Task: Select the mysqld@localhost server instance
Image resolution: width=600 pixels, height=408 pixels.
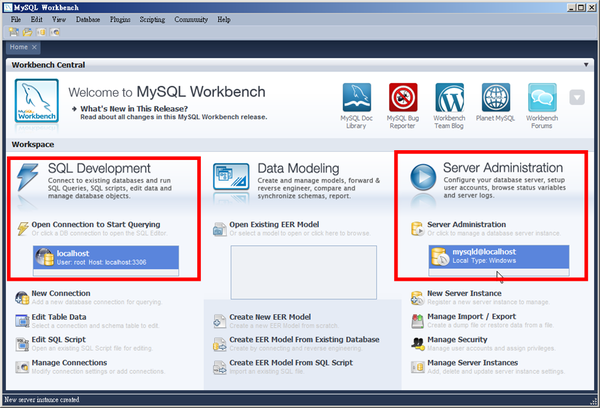Action: click(x=499, y=256)
